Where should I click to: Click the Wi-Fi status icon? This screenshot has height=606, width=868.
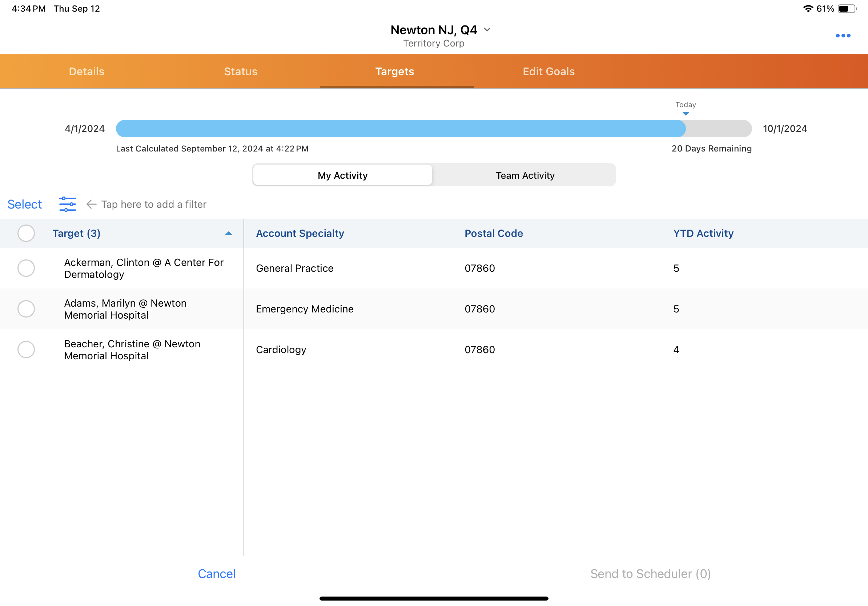(808, 8)
